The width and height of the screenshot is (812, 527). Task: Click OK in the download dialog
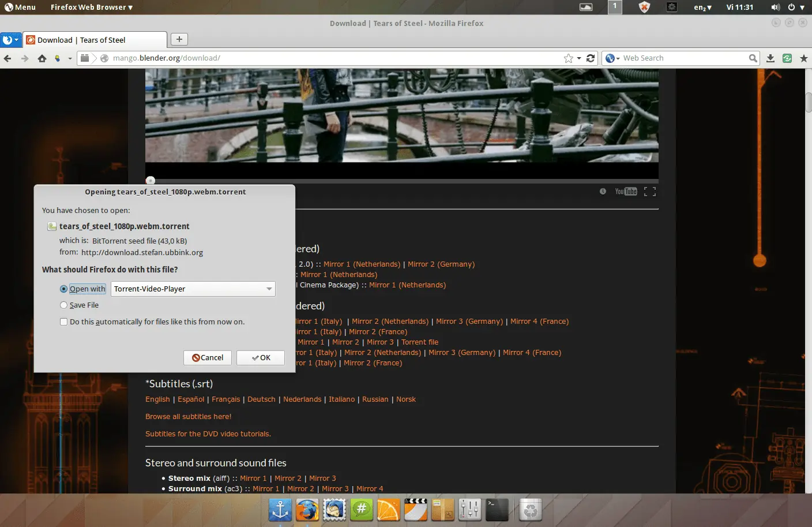[x=261, y=358]
